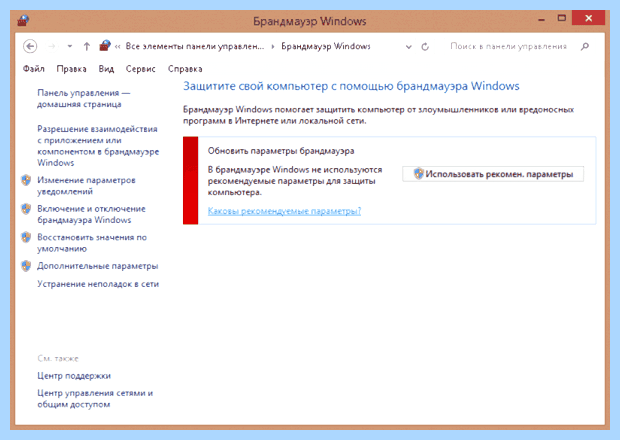
Task: Open Центр управления сетями и общим доступом
Action: [x=95, y=398]
